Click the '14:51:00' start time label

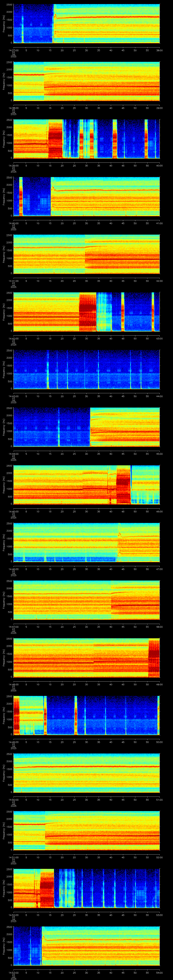14,857
